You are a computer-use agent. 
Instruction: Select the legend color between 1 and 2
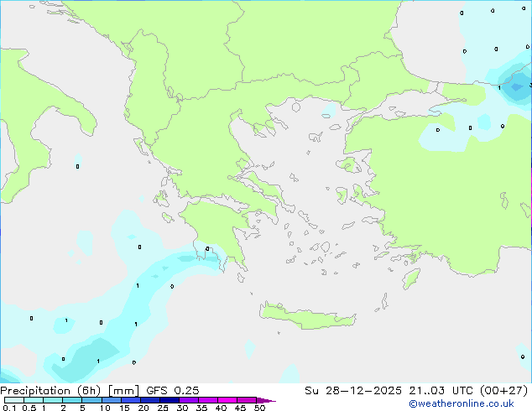[53, 400]
